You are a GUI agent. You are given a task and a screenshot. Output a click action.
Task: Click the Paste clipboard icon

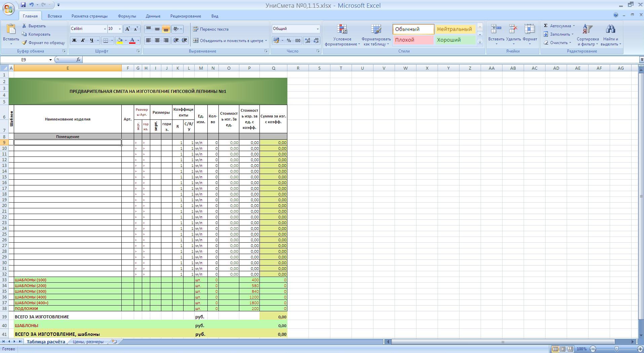point(11,30)
